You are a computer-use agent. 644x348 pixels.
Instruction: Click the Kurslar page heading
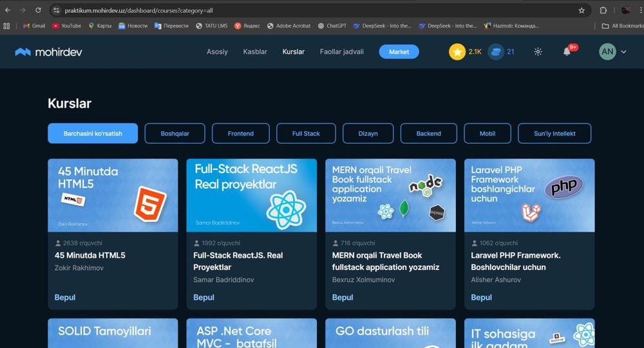point(70,104)
